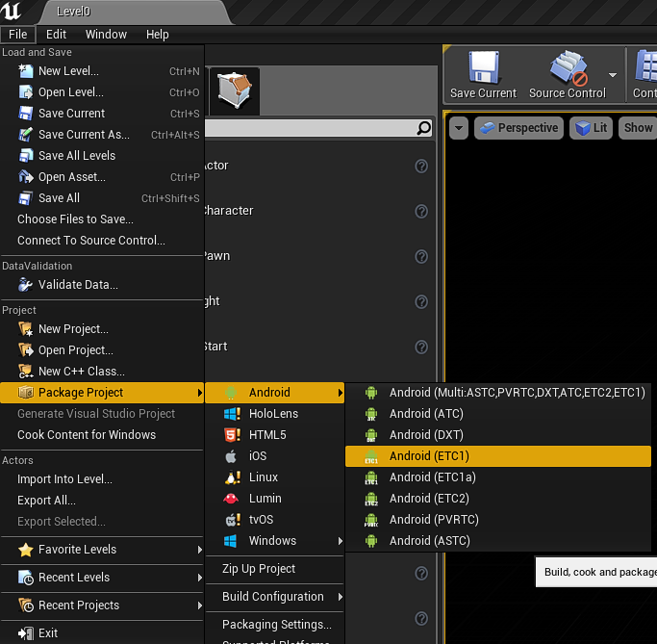Select Android (ASTC) packaging option
Viewport: 657px width, 644px height.
pos(497,541)
